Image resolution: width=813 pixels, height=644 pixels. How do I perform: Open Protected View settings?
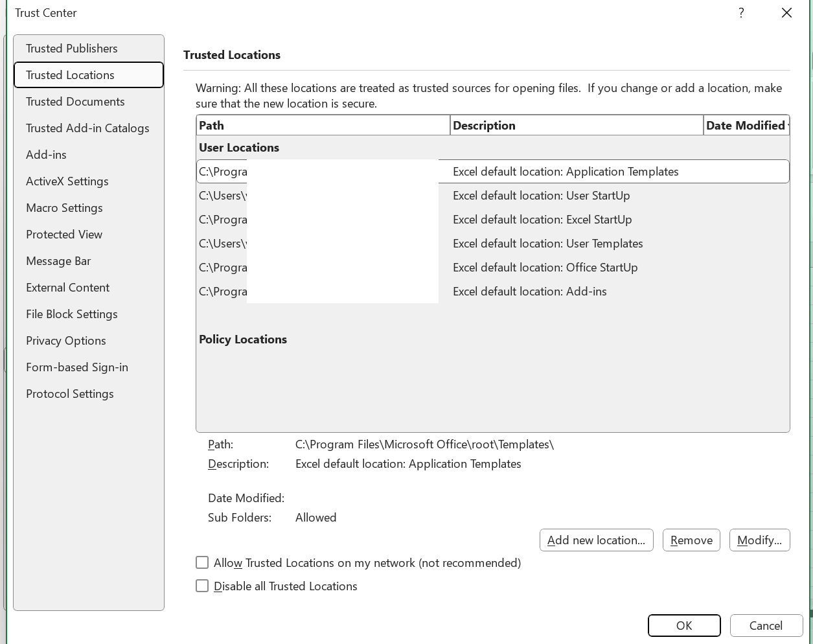tap(89, 235)
